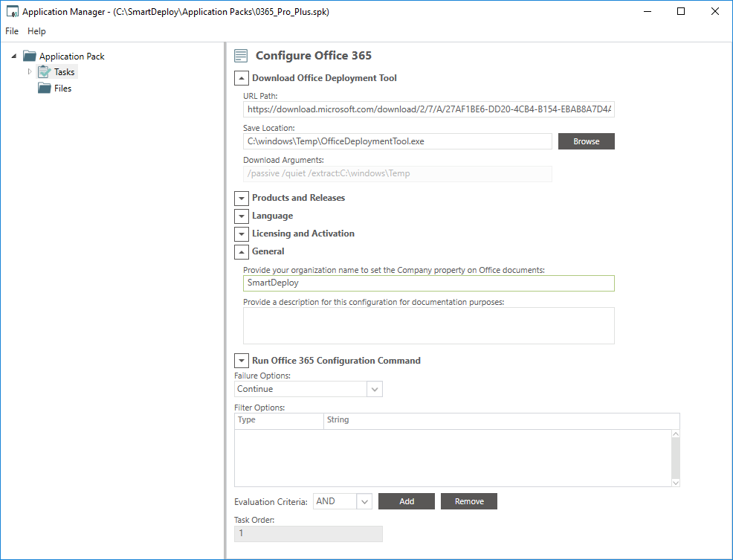Expand Licensing and Activation section

point(241,234)
